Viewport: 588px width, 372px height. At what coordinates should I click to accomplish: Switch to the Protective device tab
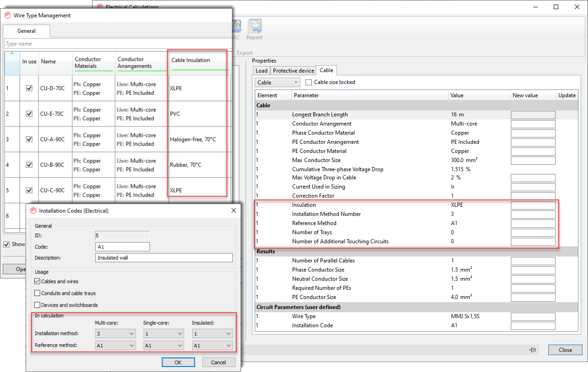(x=293, y=71)
